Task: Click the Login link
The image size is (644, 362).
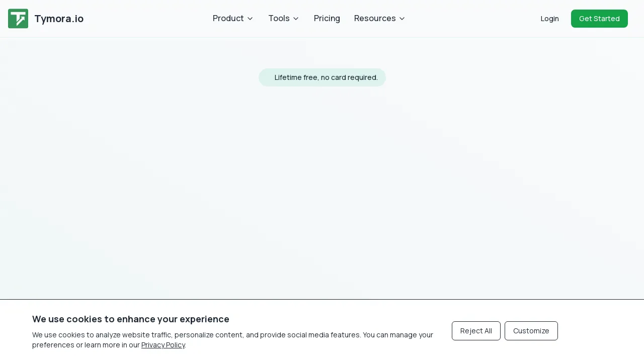Action: pos(549,19)
